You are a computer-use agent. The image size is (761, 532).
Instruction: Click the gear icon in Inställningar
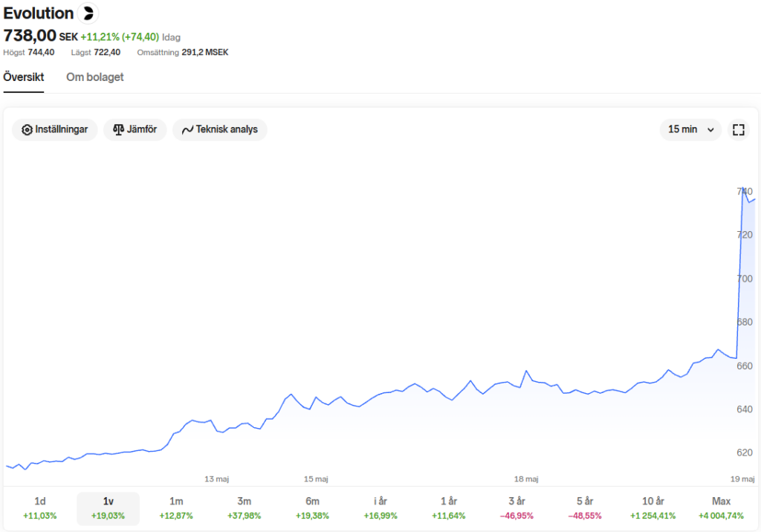27,129
